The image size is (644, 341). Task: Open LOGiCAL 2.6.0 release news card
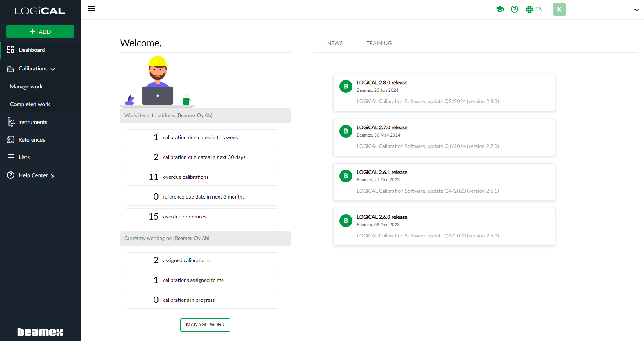(444, 227)
